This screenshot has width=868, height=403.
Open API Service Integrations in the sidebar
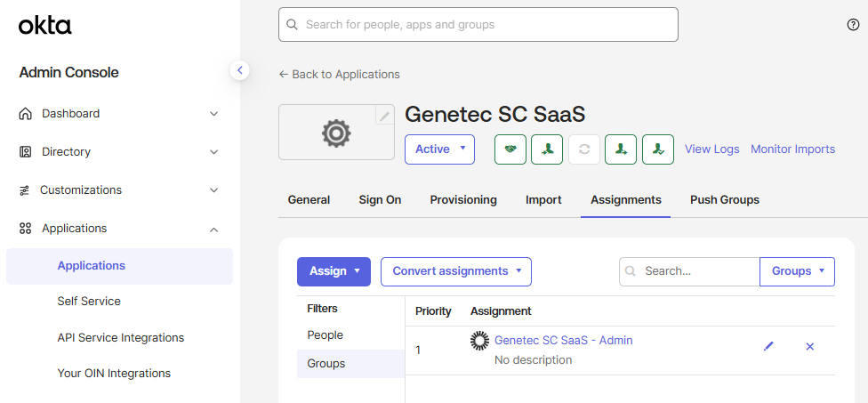[x=121, y=338]
